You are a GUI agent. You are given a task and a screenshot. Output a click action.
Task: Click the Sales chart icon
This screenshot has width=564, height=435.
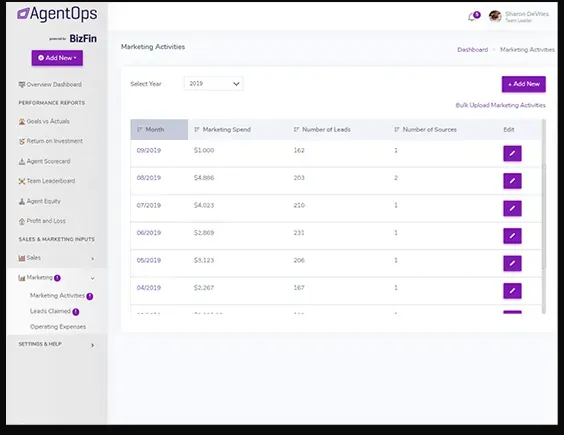pyautogui.click(x=22, y=258)
